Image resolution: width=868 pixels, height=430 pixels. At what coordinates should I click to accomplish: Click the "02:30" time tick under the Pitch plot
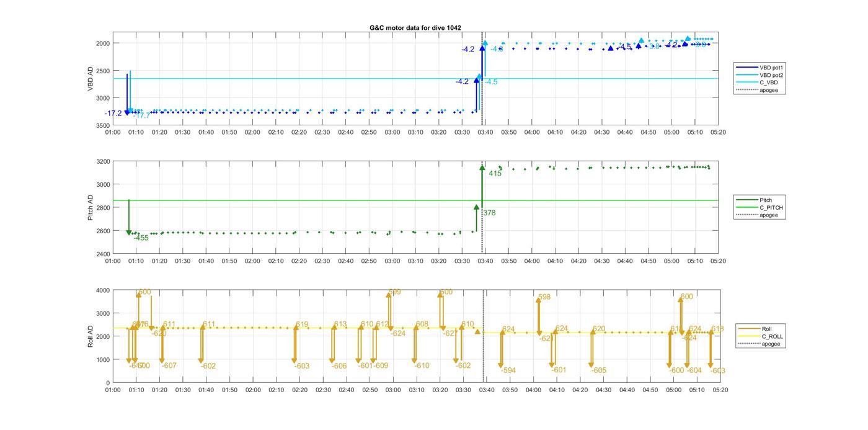coord(322,261)
